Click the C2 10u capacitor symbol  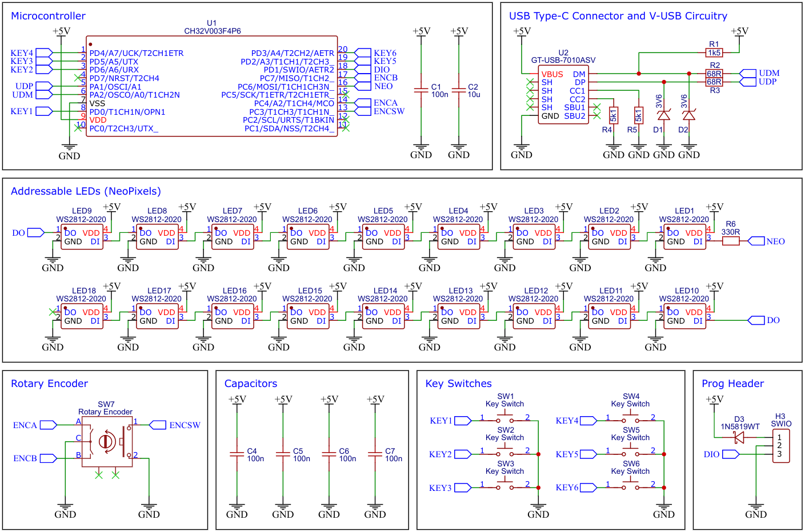click(459, 90)
